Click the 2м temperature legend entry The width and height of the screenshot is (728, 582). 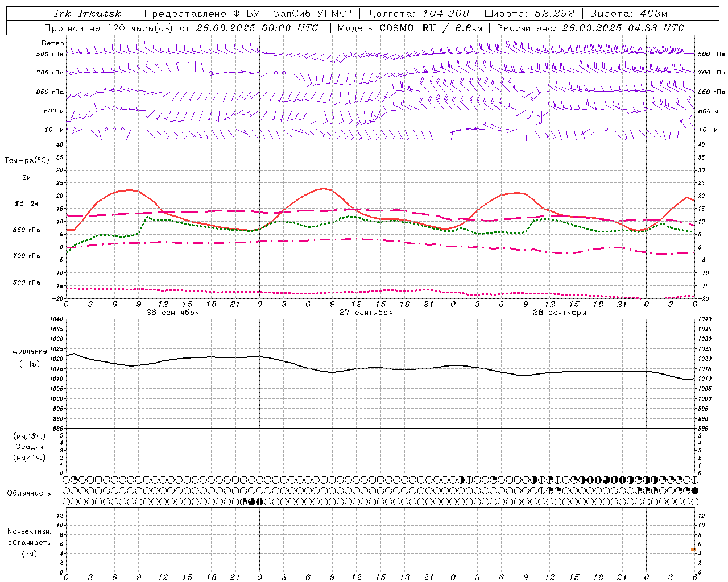point(26,178)
